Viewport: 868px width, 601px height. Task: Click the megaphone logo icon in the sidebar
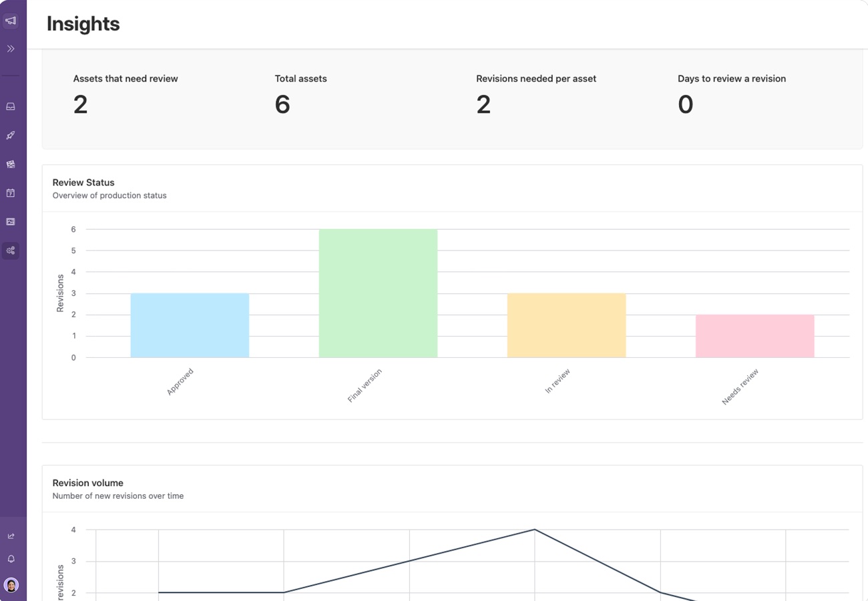[x=11, y=21]
